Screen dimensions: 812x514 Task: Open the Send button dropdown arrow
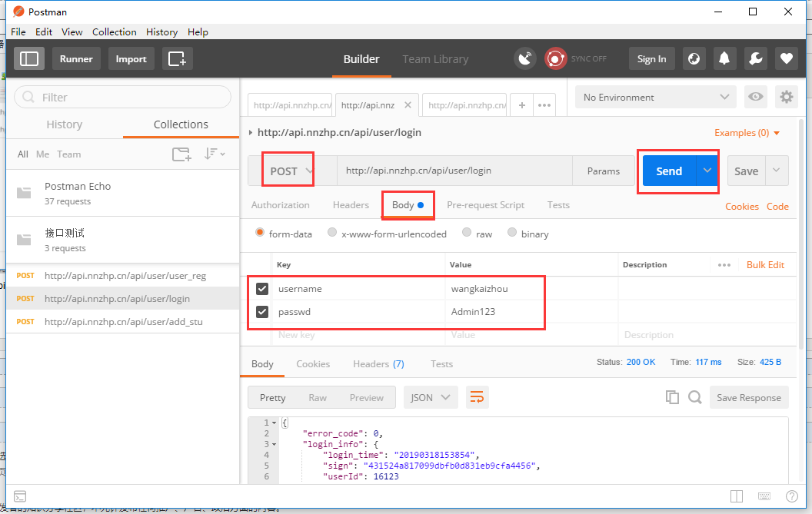(707, 171)
